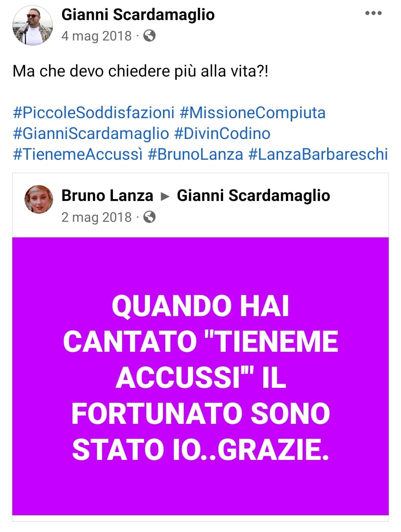Open the #LanzaBarbareschi hashtag

(318, 154)
